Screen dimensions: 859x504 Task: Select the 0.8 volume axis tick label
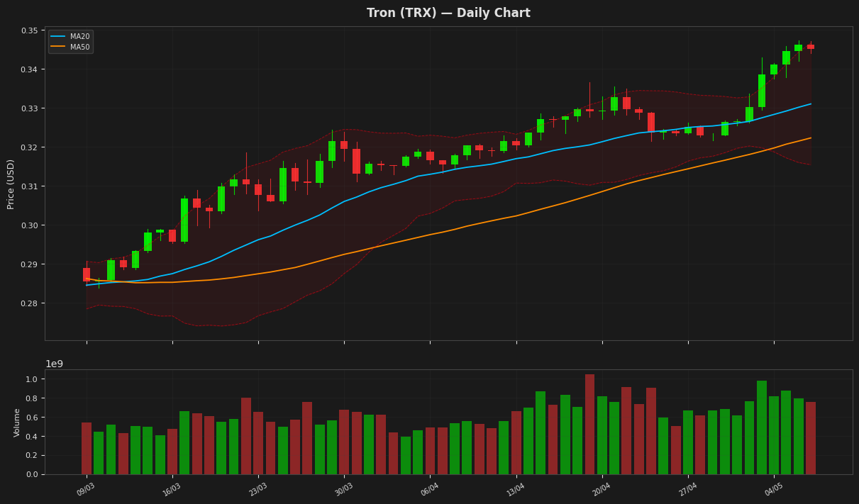coord(31,398)
